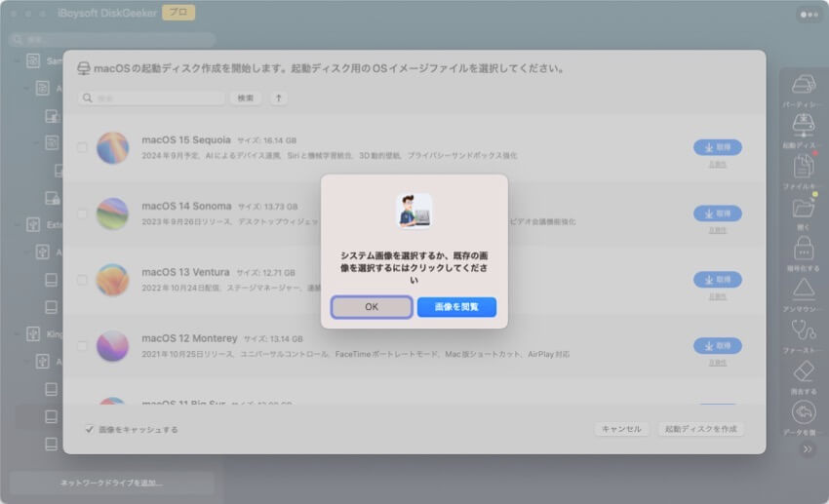Open the three-dot menu in title bar
Viewport: 829px width, 504px height.
809,15
